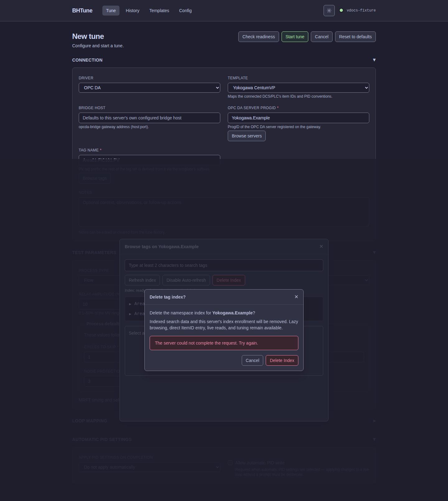Click the green Start tune button
Viewport: 448px width, 501px height.
(x=295, y=37)
